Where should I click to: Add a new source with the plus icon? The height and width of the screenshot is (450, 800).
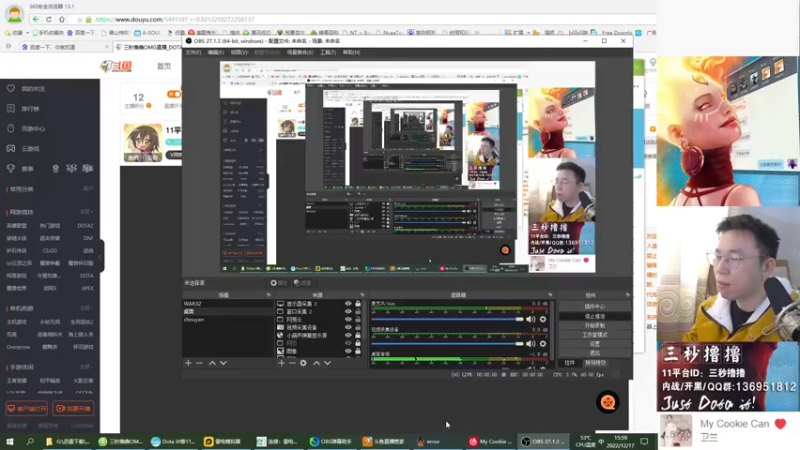point(281,363)
